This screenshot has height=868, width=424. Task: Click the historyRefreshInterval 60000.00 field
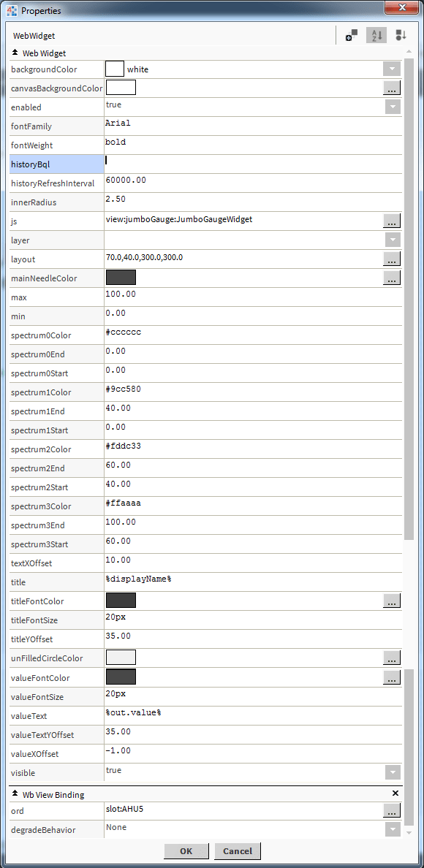pos(253,183)
